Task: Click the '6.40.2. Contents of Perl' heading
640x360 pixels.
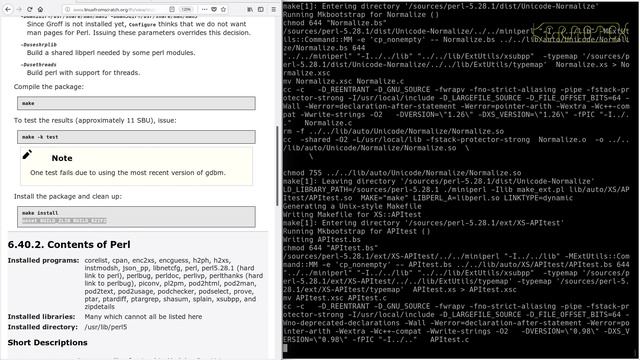Action: pyautogui.click(x=69, y=244)
